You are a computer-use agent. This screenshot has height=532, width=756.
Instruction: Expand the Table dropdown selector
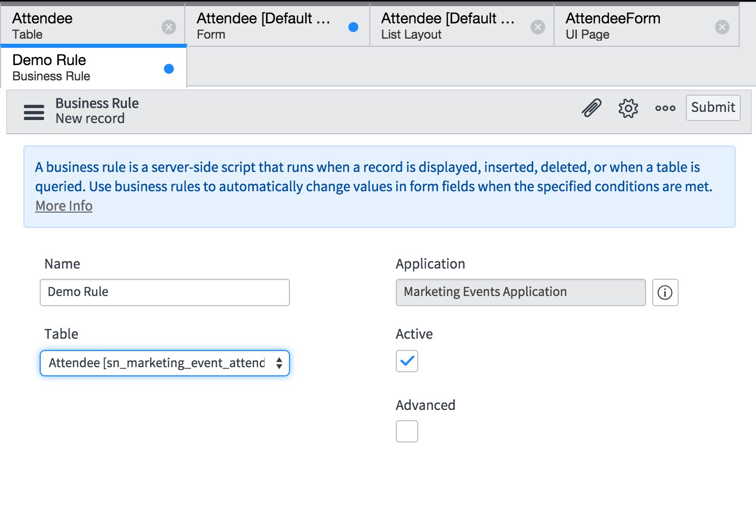[x=165, y=363]
